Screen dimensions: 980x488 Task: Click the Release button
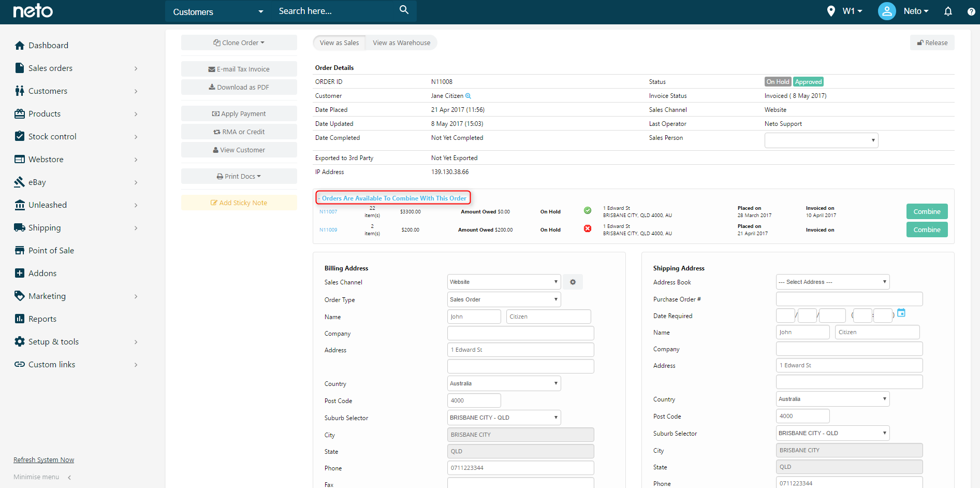tap(932, 42)
